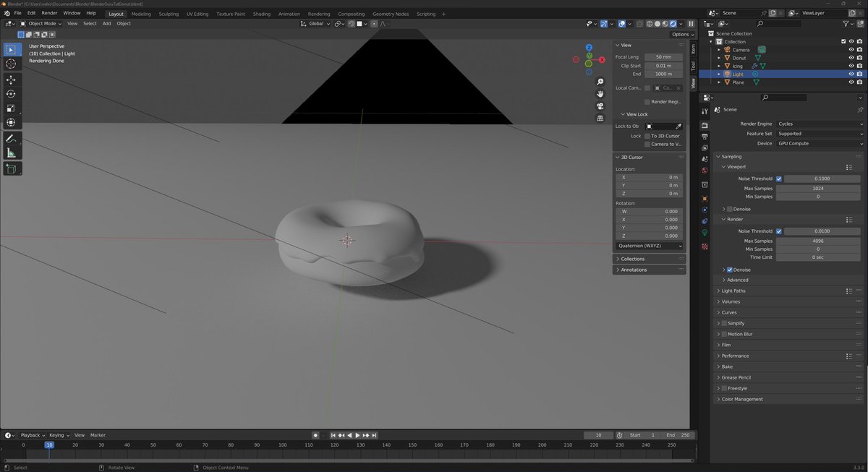Open the Render Engine dropdown
This screenshot has height=472, width=868.
(820, 124)
